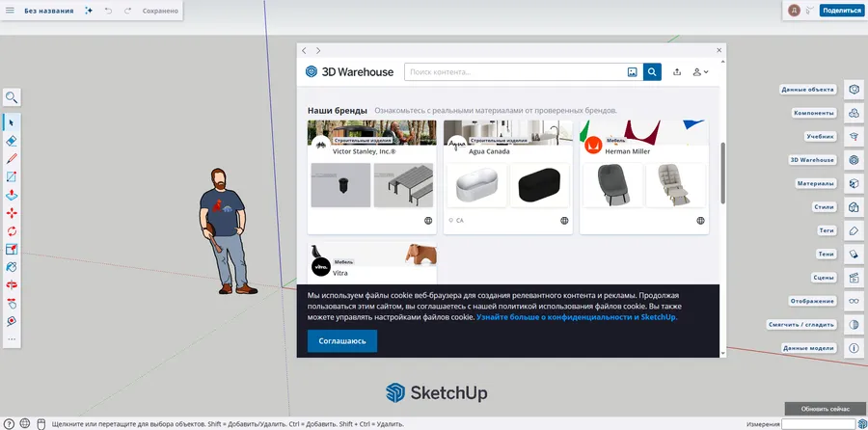Select the Tape Measure tool
The image size is (868, 430).
point(12,321)
